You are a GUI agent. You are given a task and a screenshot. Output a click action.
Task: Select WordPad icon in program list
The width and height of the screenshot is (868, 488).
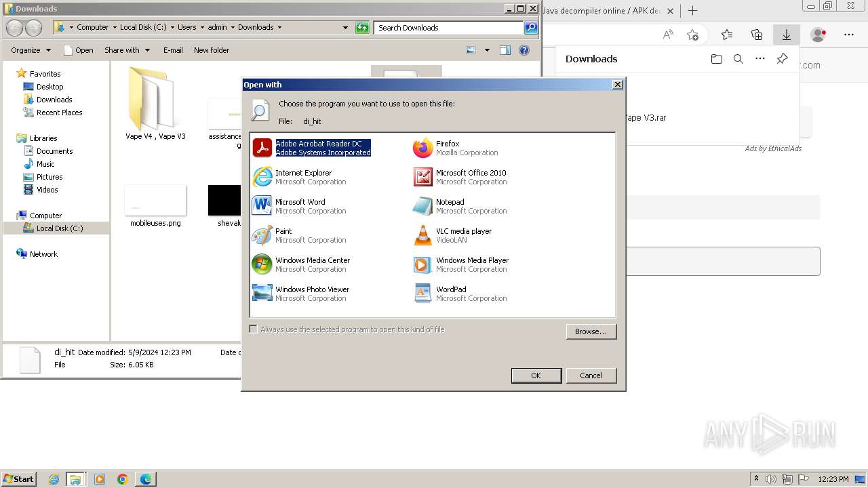coord(422,293)
